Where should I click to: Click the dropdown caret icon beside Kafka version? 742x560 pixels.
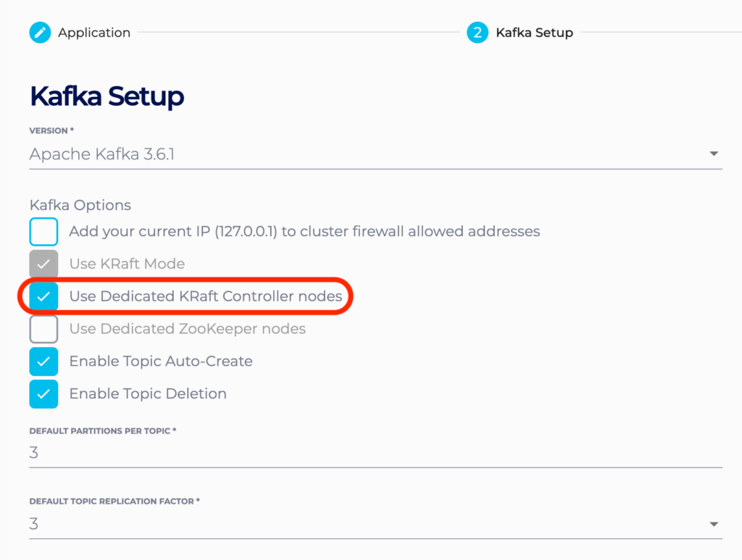[x=714, y=154]
